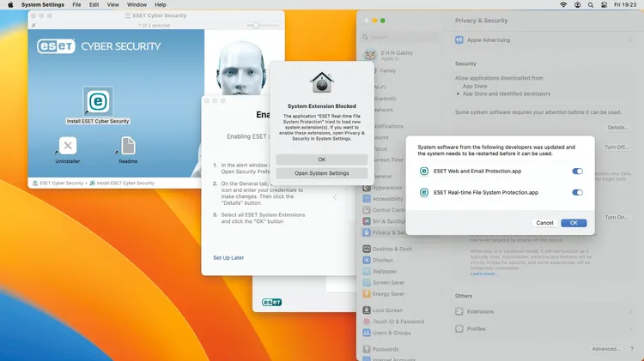Screen dimensions: 644x361
Task: Toggle ESET Web and Email Protection switch
Action: pyautogui.click(x=578, y=171)
